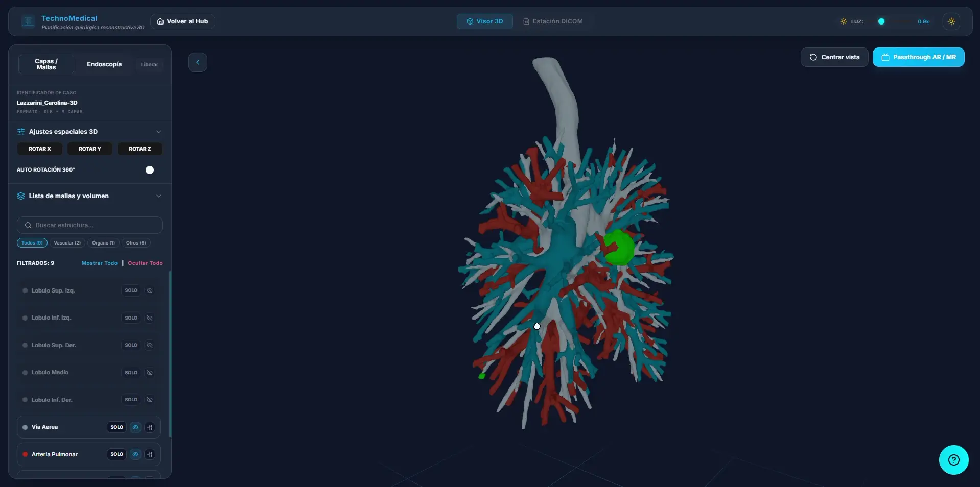980x487 pixels.
Task: Show the Lobulo Sup. Izq. layer
Action: pos(150,290)
